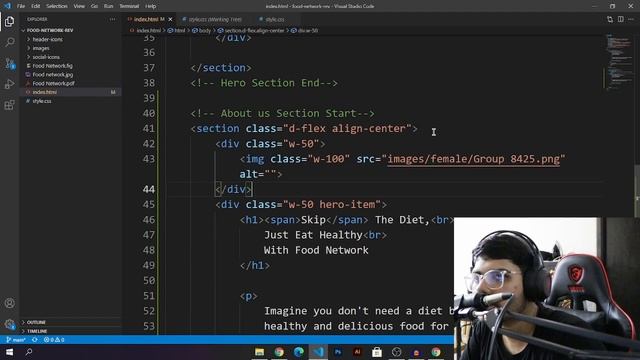Click the html breadcrumb segment
Image resolution: width=640 pixels, height=360 pixels.
[177, 30]
